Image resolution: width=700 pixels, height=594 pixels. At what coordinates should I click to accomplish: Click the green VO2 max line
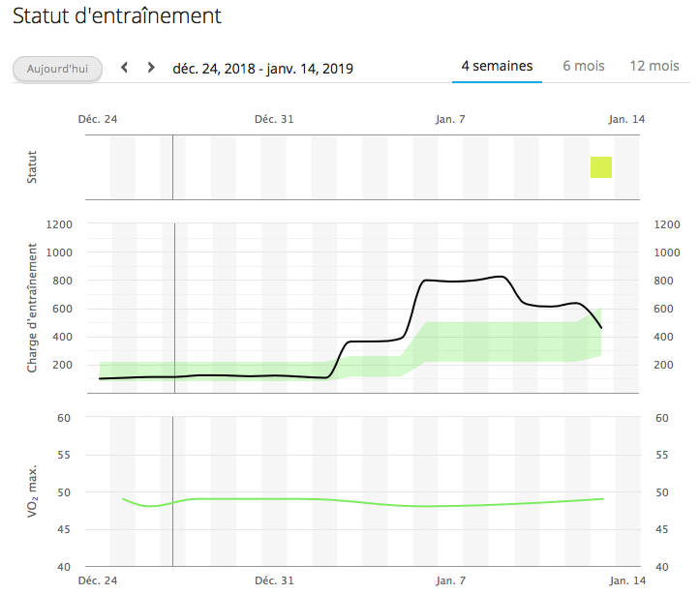coord(290,499)
